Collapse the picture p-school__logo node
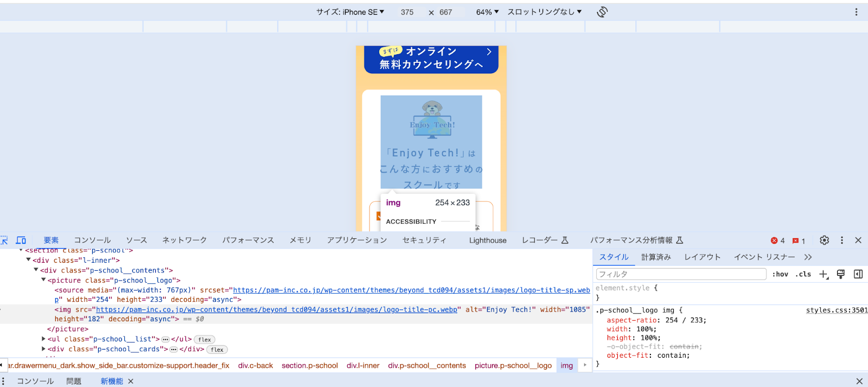Image resolution: width=868 pixels, height=387 pixels. pos(44,280)
